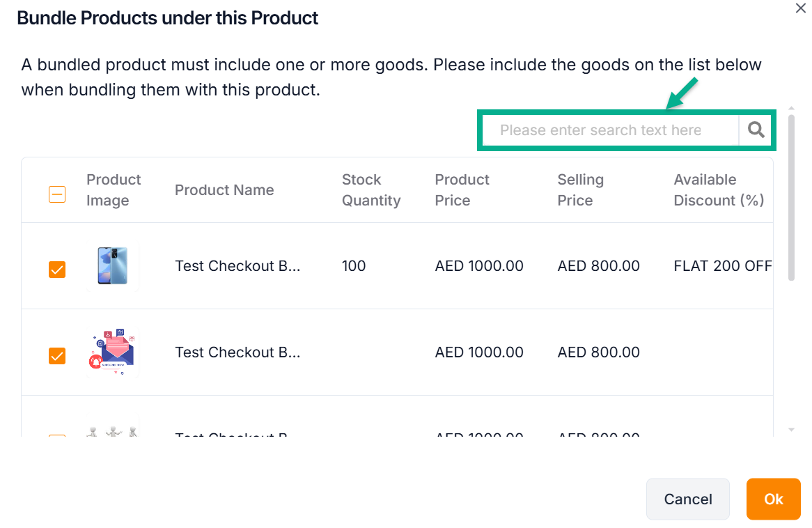Click the Available Discount (%) column header
The image size is (812, 528).
pyautogui.click(x=719, y=190)
